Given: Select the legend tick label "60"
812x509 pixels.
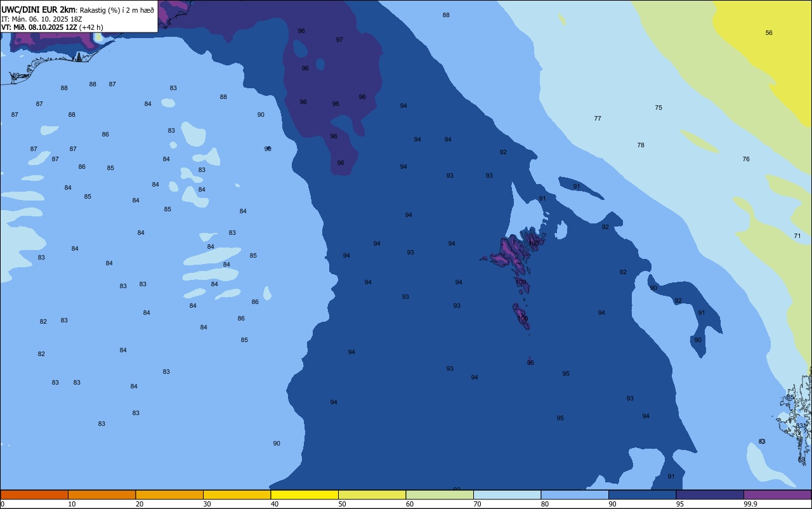Looking at the screenshot, I should tap(410, 504).
